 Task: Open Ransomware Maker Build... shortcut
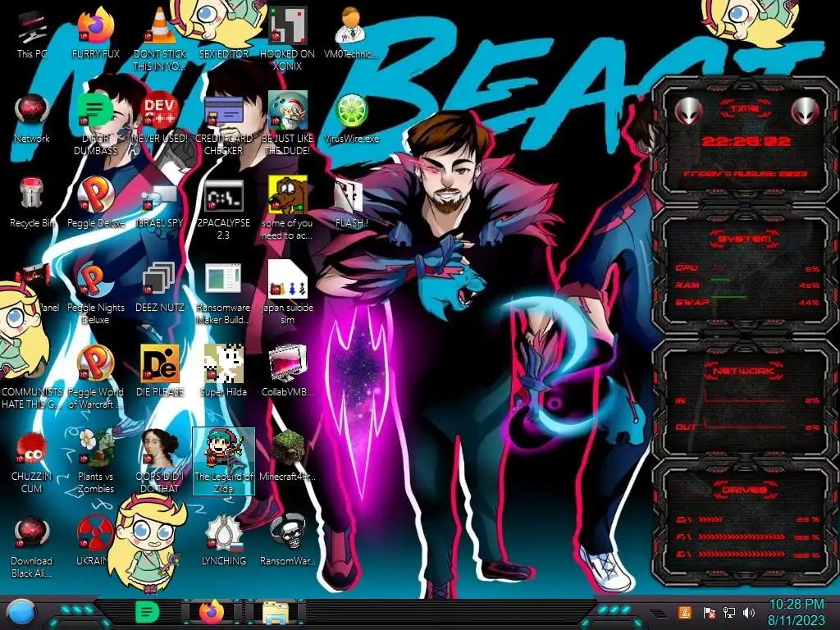(223, 293)
